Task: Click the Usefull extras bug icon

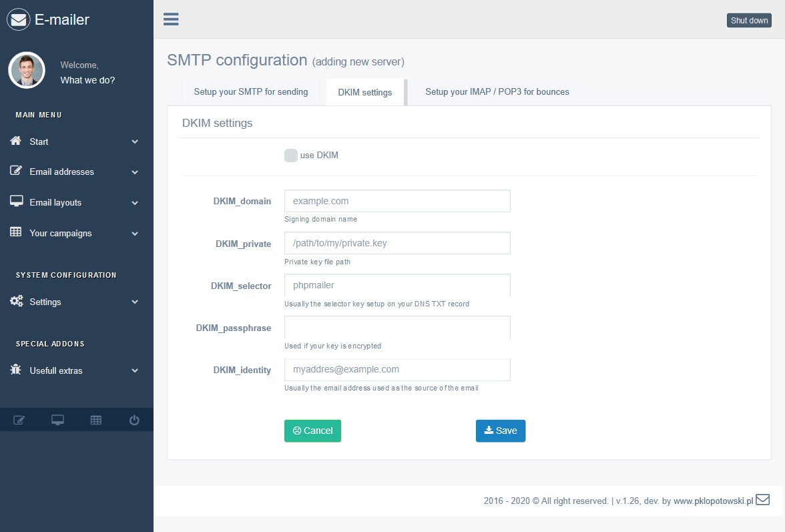Action: [15, 369]
